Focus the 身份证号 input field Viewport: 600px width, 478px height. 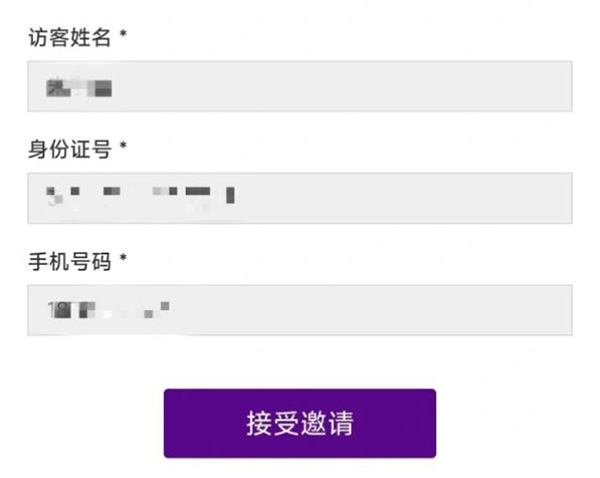[300, 198]
